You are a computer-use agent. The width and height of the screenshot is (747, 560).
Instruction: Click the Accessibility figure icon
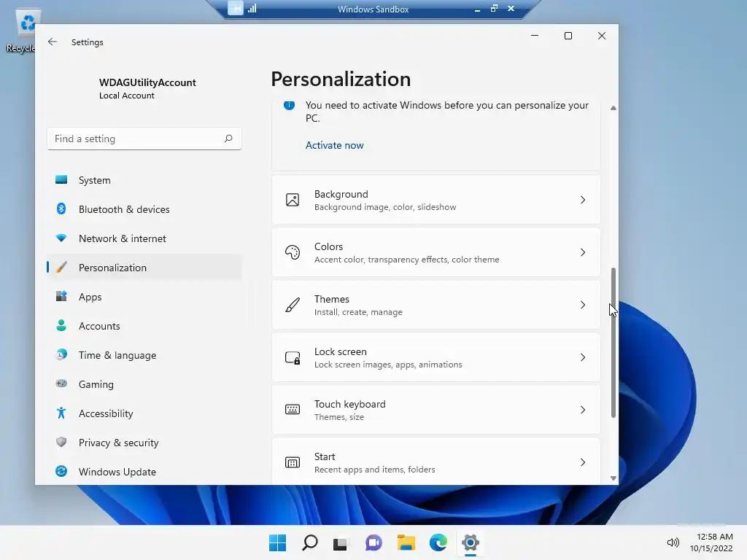(x=61, y=413)
